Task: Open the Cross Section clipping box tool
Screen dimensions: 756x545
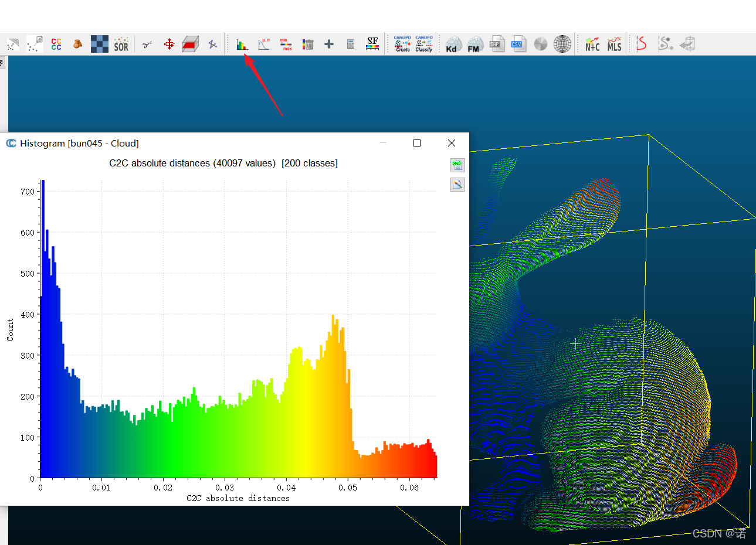Action: (190, 43)
